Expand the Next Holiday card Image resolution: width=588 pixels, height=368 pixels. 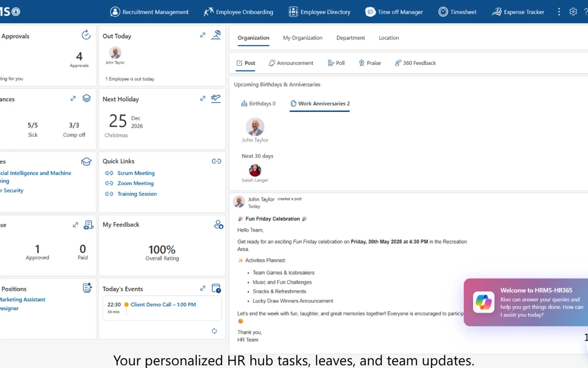(202, 98)
